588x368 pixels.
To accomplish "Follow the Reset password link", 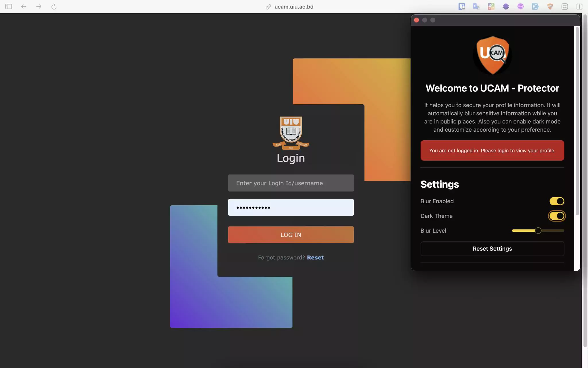I will pos(315,258).
